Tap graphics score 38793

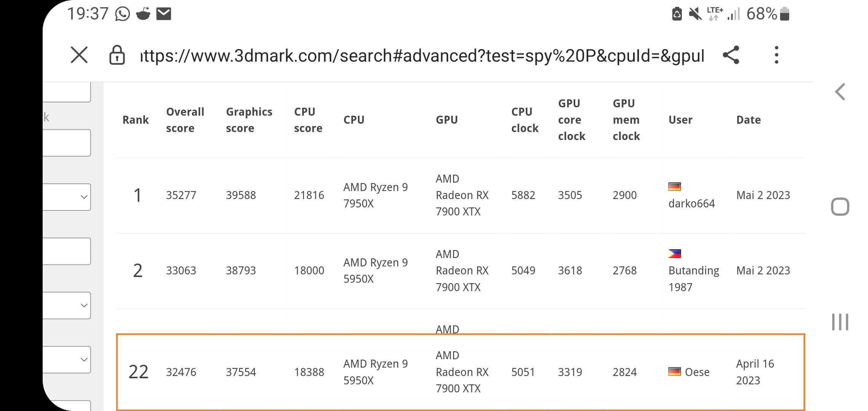click(241, 271)
